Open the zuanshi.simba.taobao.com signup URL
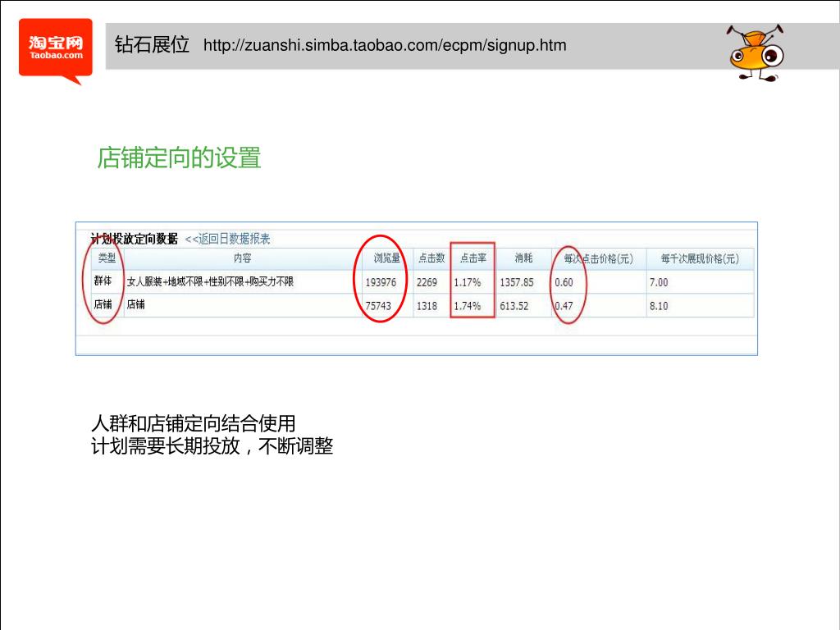Screen dimensions: 840x630 [x=385, y=46]
